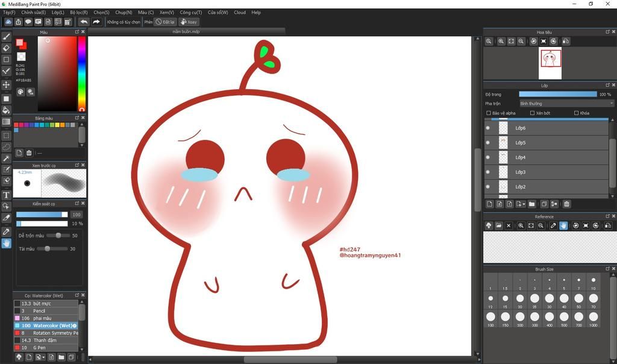This screenshot has width=617, height=364.
Task: Click the export/share icon in top toolbar
Action: [x=19, y=22]
